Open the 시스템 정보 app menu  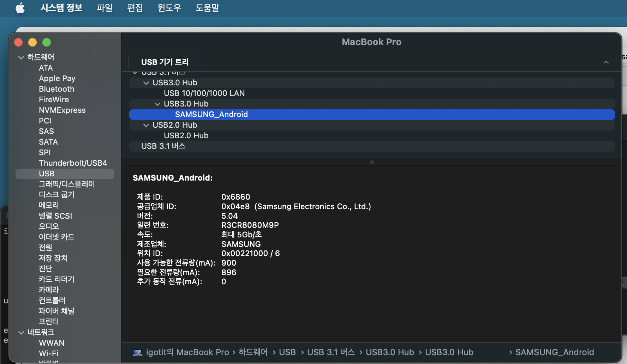(x=61, y=7)
